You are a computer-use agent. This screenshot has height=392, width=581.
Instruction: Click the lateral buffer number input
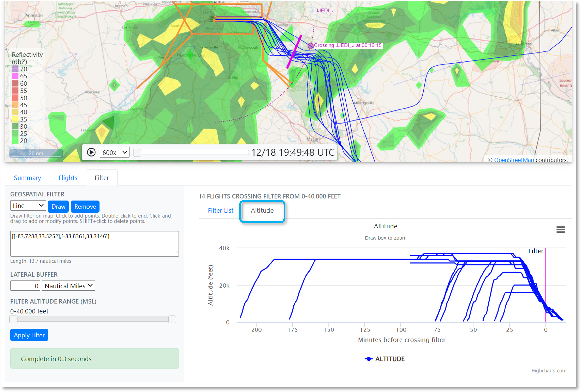[x=25, y=286]
